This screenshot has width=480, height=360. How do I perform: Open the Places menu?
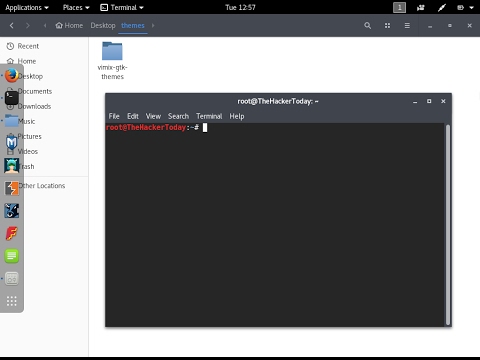[x=76, y=7]
